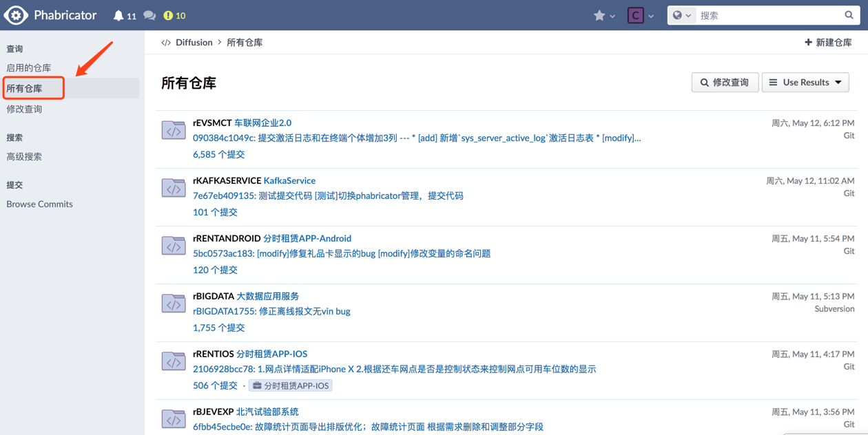Open commit 2106928bcc78 of rRENTIOS

point(394,369)
